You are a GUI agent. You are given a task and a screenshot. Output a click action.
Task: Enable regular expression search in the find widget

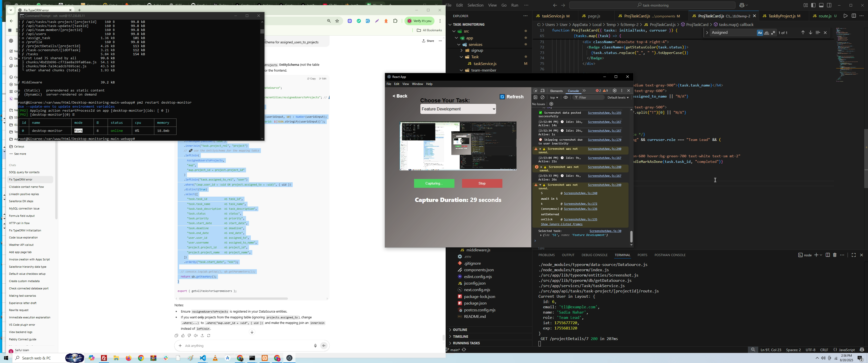(x=773, y=33)
